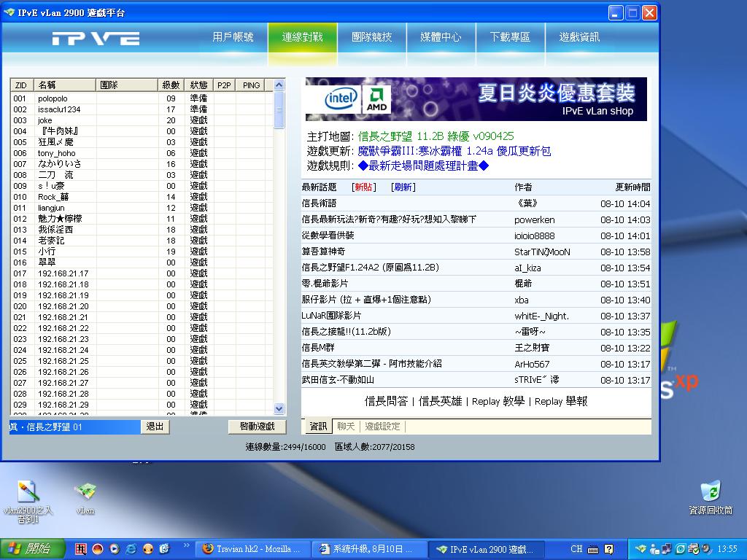The image size is (747, 560).
Task: Switch to the 聊天 tab
Action: point(345,427)
